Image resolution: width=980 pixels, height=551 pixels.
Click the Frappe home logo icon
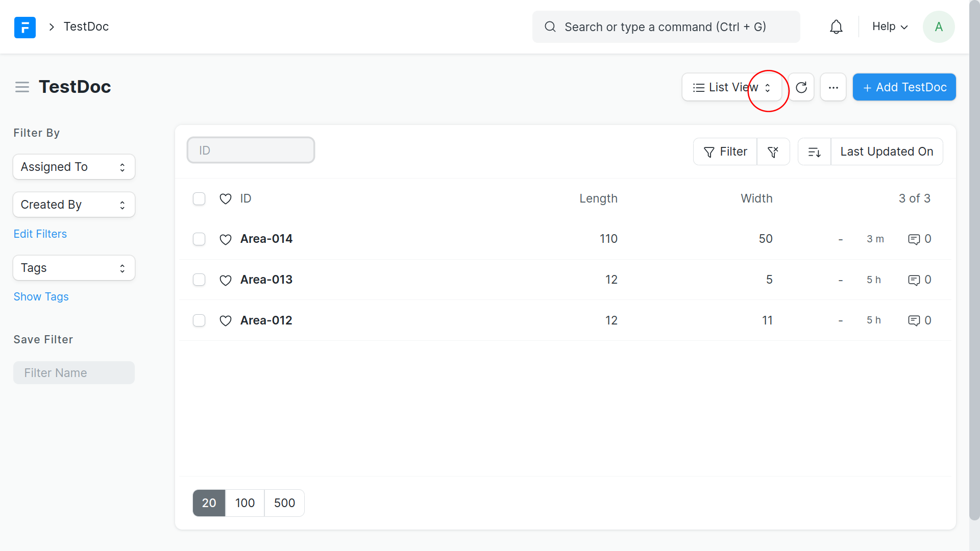[x=24, y=27]
